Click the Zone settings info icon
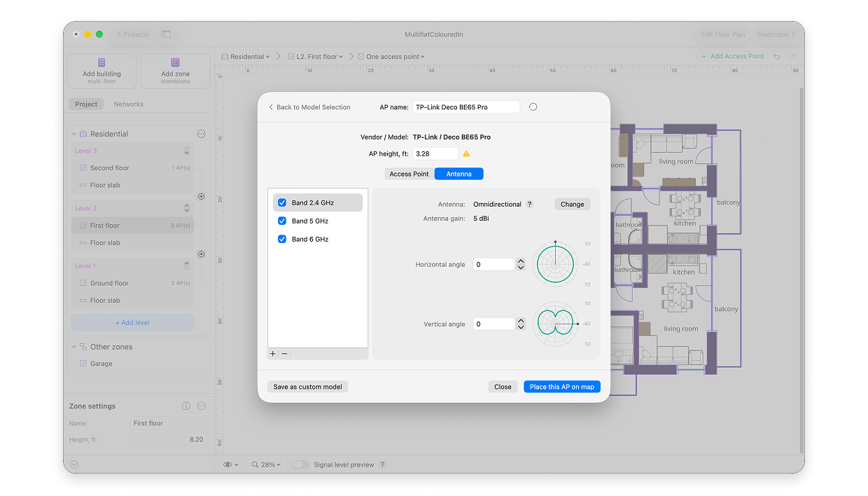Screen dimensions: 868x496 click(x=186, y=406)
